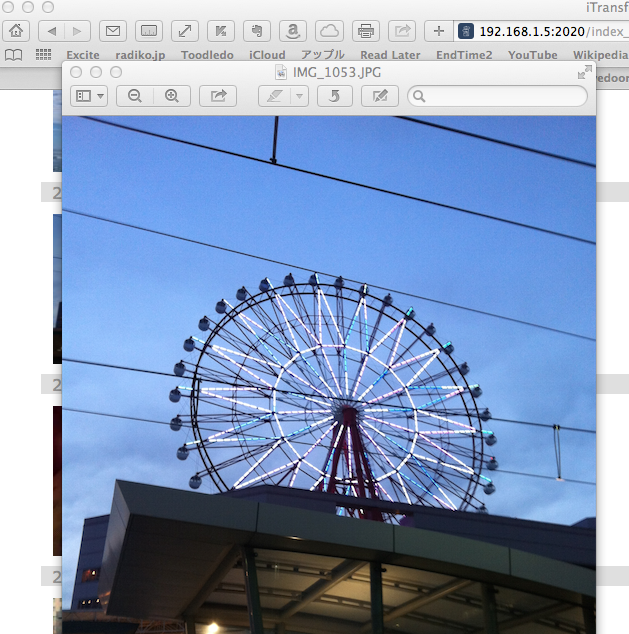This screenshot has height=634, width=629.
Task: Zoom out in Preview
Action: (135, 96)
